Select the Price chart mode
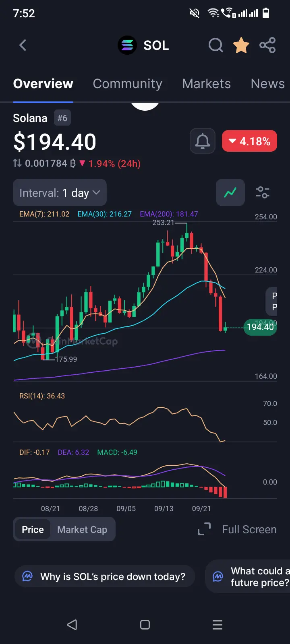 [33, 529]
